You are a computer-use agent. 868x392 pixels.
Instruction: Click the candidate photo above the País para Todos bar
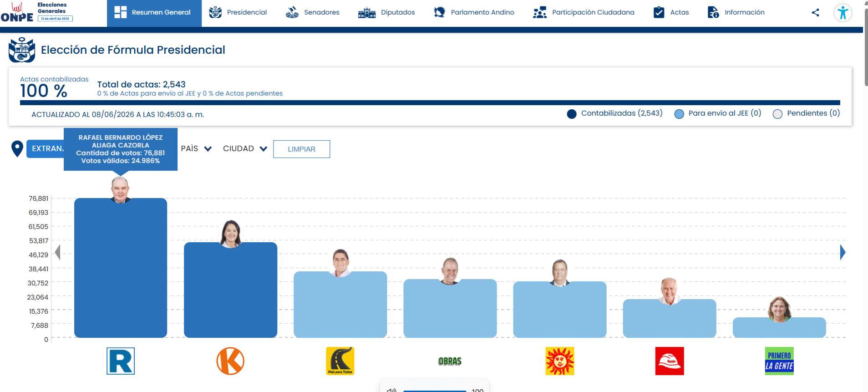(340, 263)
